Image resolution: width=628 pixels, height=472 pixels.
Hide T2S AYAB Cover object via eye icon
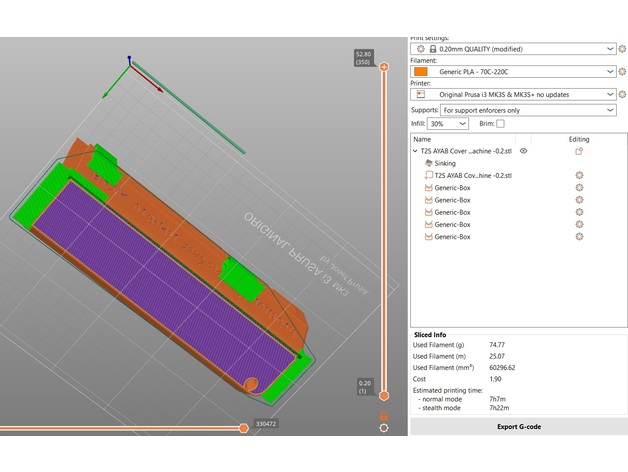click(x=523, y=151)
